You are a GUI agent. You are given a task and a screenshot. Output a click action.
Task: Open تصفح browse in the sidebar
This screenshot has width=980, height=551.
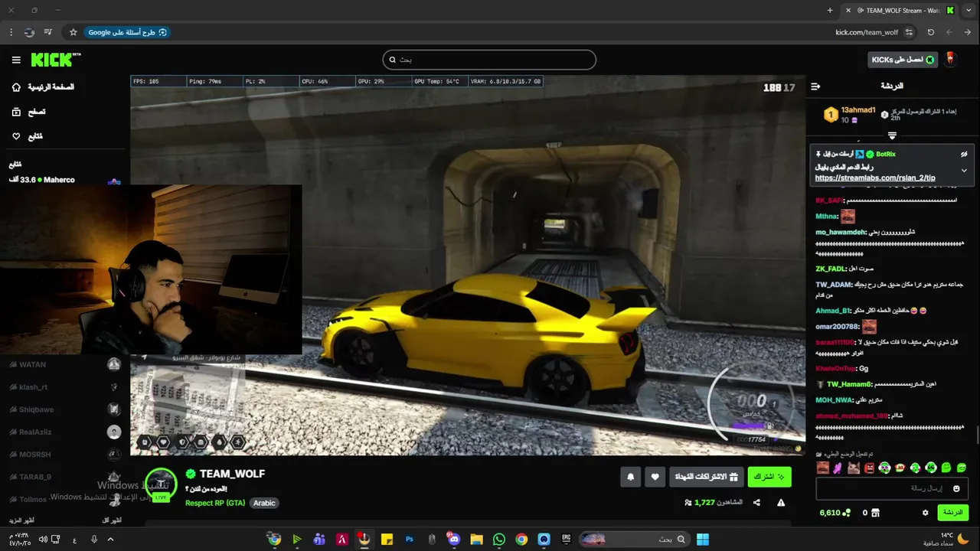click(x=29, y=112)
